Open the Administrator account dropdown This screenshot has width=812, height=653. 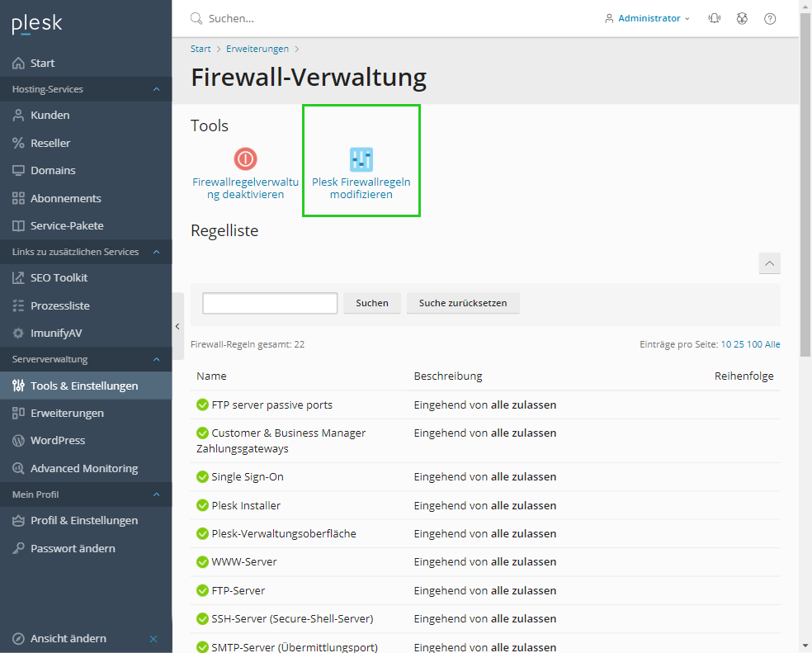tap(647, 19)
